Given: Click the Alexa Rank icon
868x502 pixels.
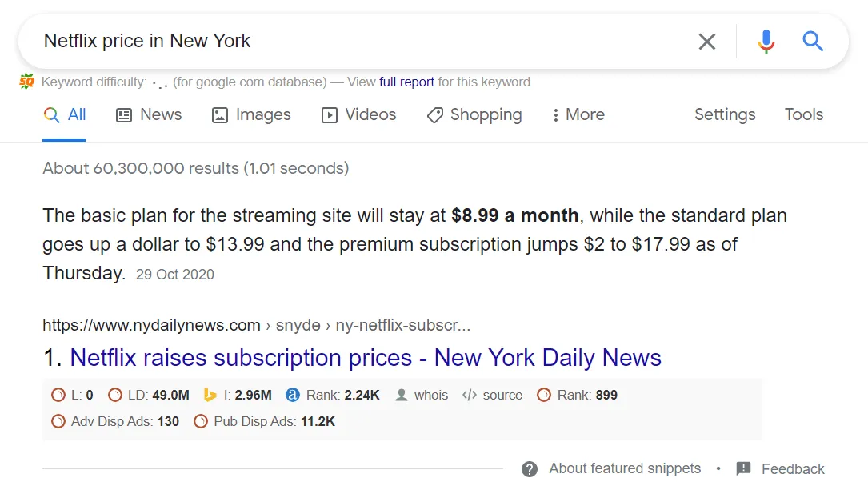Looking at the screenshot, I should tap(293, 395).
